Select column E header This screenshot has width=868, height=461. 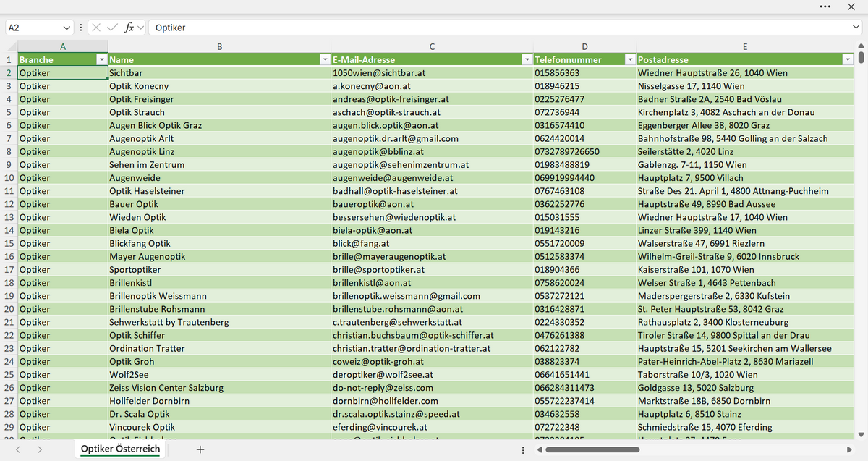pos(745,47)
